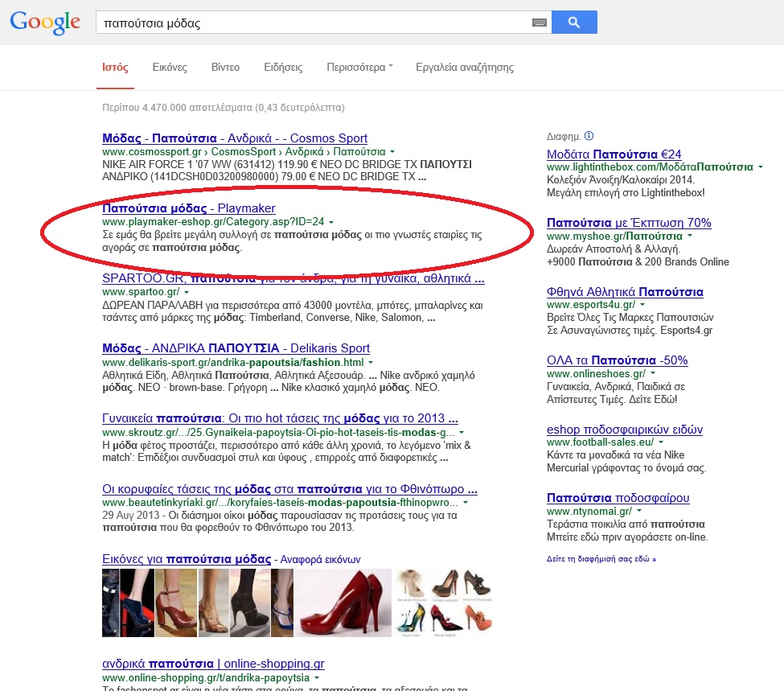The image size is (784, 691).
Task: Open the Μοδάτα Παπούτσια €24 ad
Action: click(614, 154)
